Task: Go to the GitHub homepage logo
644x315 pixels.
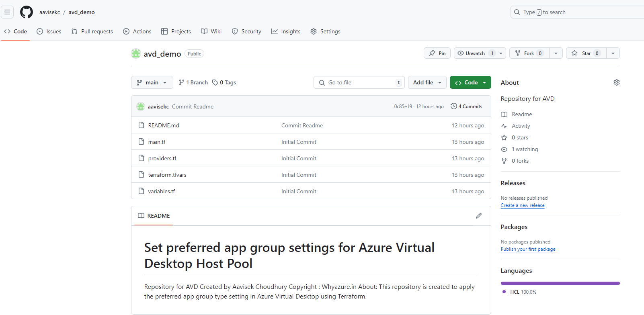Action: [x=27, y=12]
